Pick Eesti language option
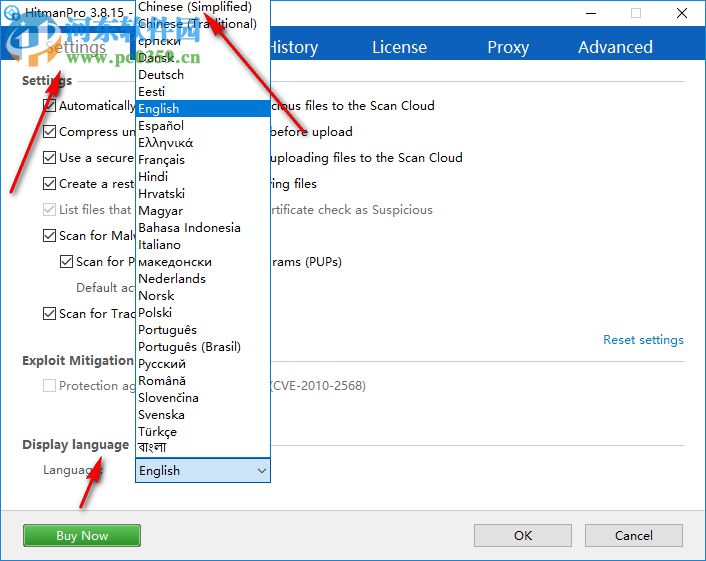 pyautogui.click(x=203, y=91)
